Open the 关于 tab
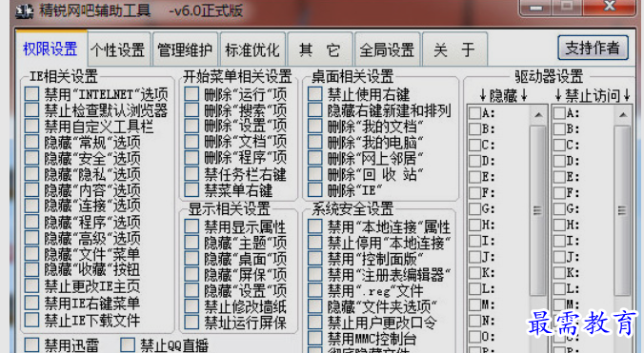The height and width of the screenshot is (353, 644). [454, 50]
